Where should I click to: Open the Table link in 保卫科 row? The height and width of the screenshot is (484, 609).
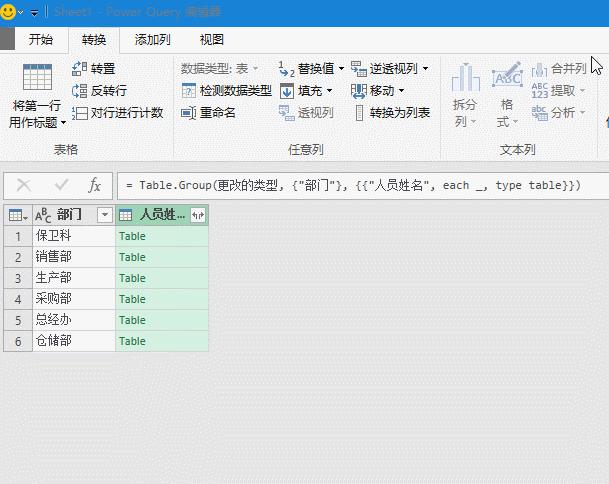132,236
